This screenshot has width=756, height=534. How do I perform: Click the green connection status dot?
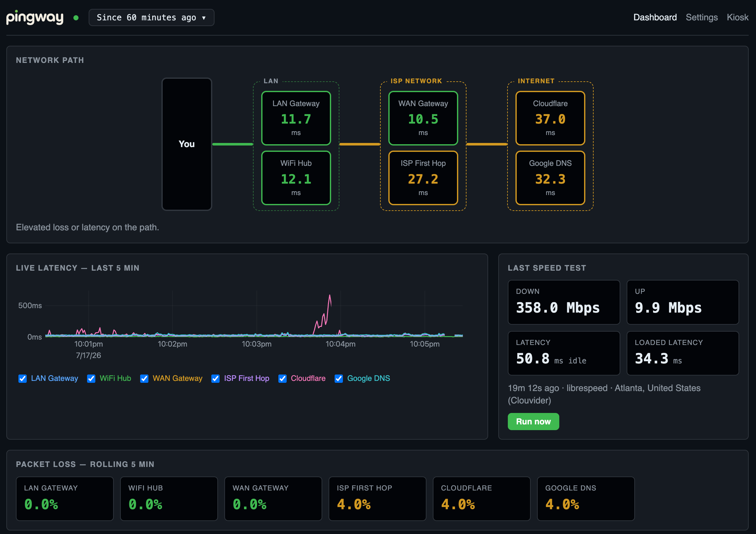76,18
